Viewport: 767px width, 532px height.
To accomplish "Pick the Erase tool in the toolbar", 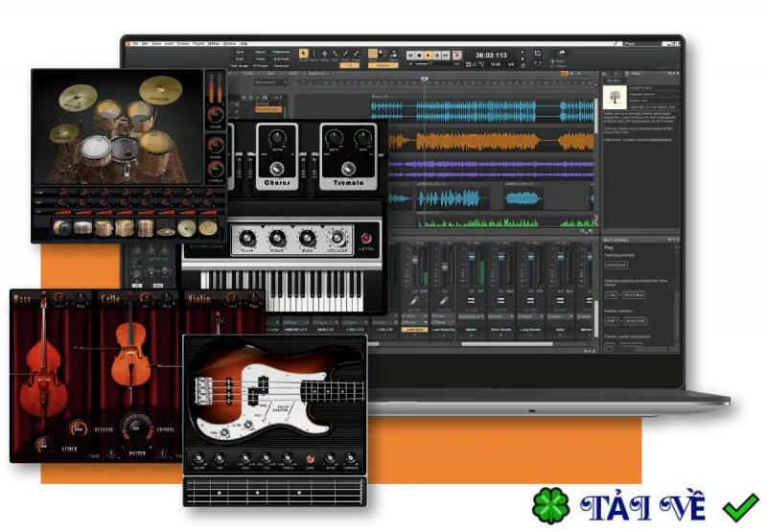I will (356, 54).
